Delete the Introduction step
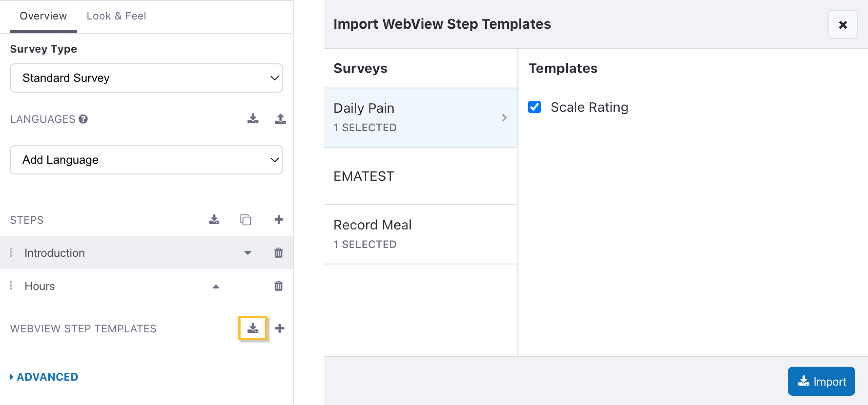Image resolution: width=868 pixels, height=405 pixels. pyautogui.click(x=278, y=253)
